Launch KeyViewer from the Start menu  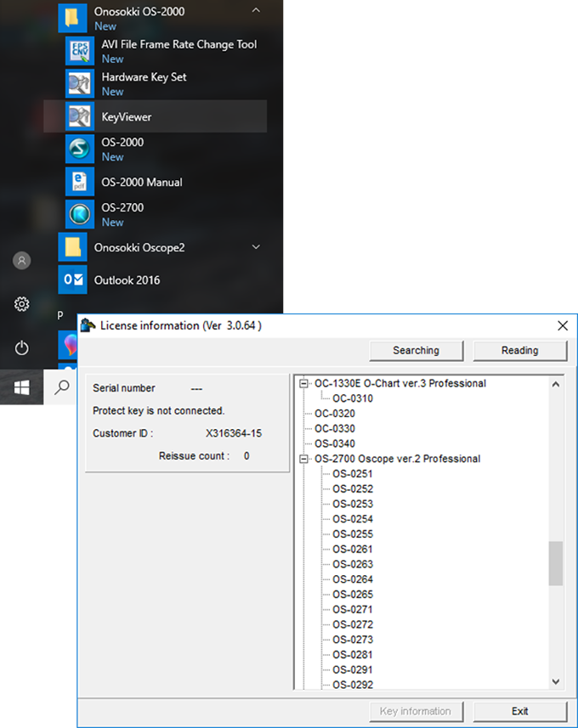[x=156, y=116]
